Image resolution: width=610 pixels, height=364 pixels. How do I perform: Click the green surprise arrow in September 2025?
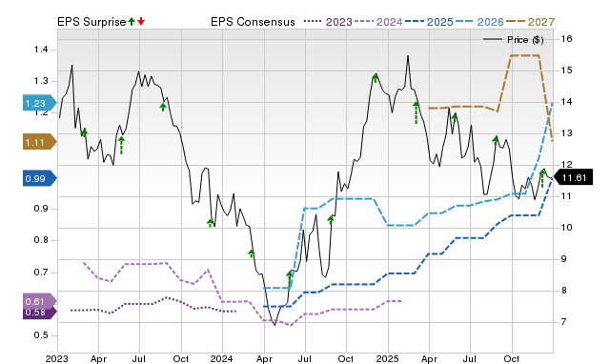496,140
